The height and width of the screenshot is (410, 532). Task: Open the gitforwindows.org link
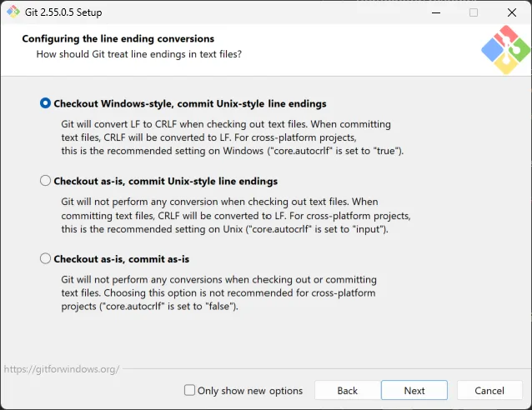pos(62,369)
